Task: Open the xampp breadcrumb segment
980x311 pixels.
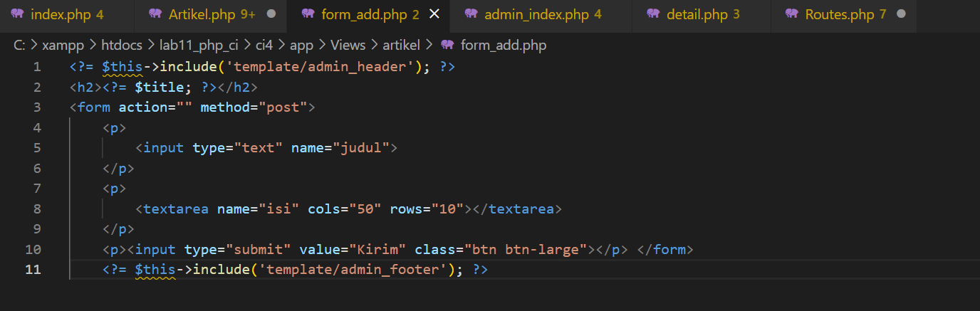Action: click(63, 45)
